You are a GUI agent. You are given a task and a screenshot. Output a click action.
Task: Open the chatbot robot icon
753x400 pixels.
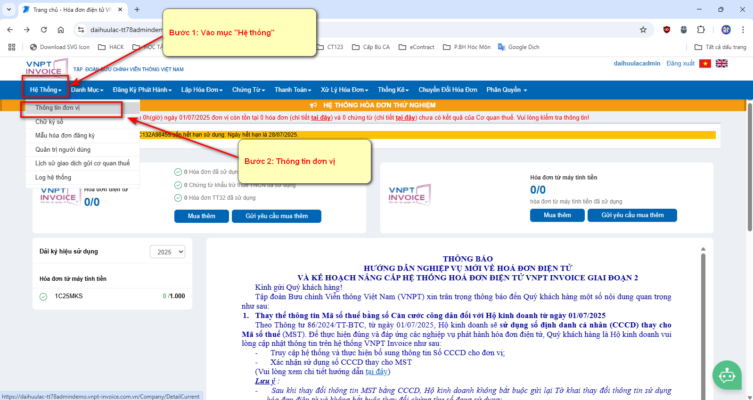pos(727,376)
